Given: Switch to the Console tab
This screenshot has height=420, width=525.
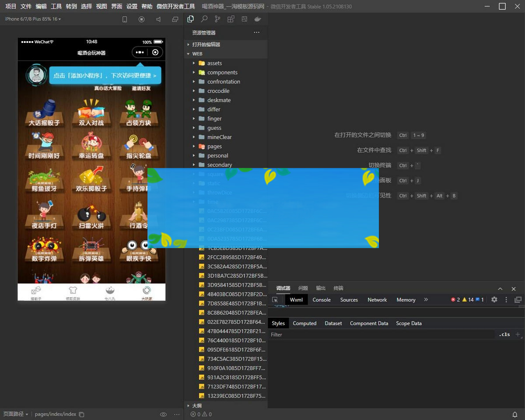Looking at the screenshot, I should tap(322, 300).
